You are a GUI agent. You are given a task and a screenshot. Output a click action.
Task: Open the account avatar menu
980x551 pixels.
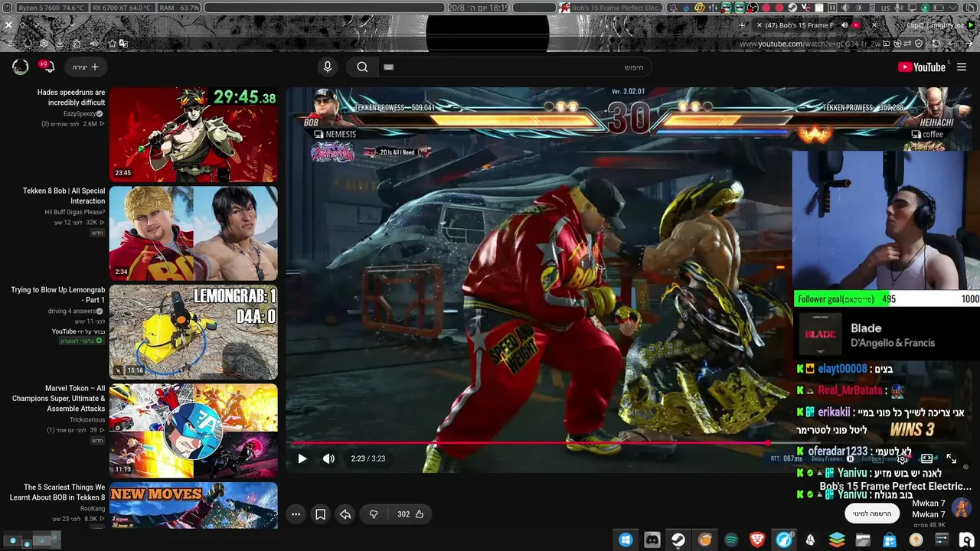[x=21, y=67]
